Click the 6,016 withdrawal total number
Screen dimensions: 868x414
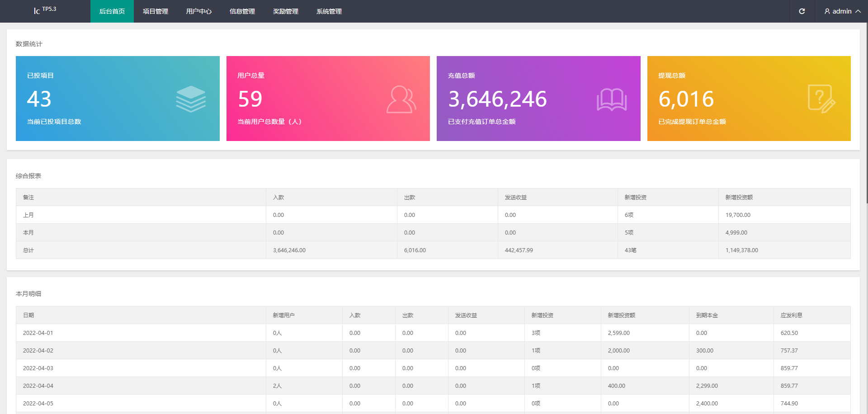point(686,99)
